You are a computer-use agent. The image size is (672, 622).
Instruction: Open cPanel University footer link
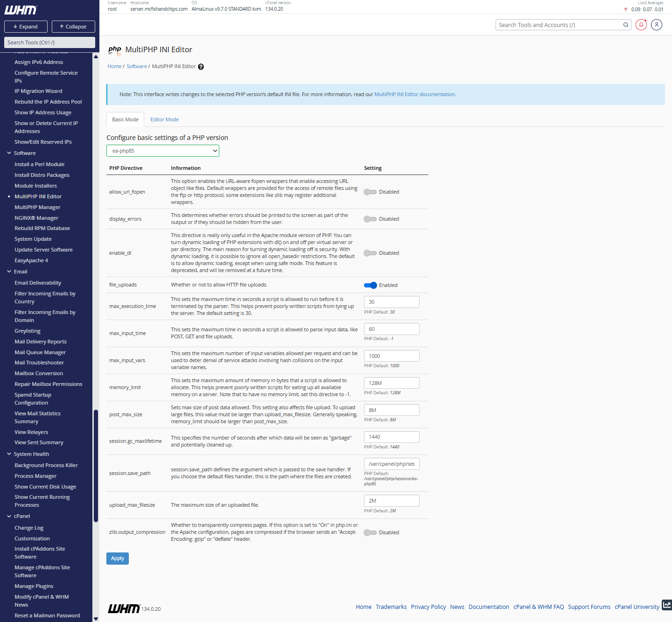[637, 607]
